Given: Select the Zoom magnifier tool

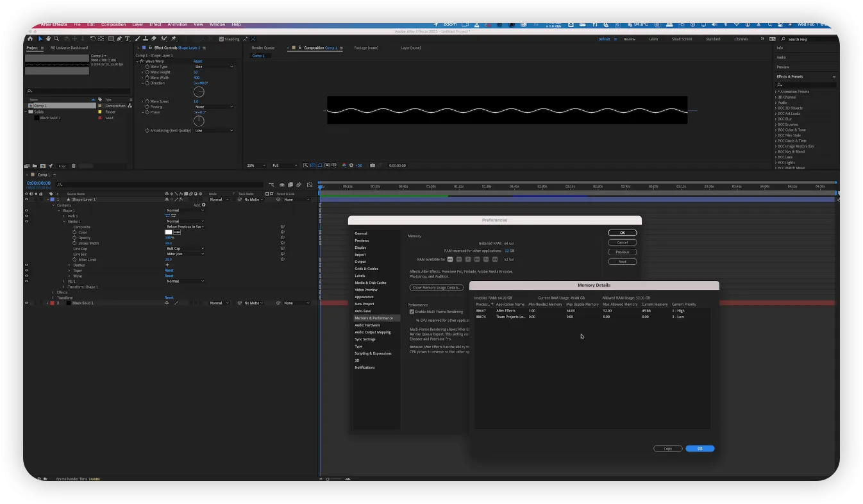Looking at the screenshot, I should pyautogui.click(x=56, y=38).
